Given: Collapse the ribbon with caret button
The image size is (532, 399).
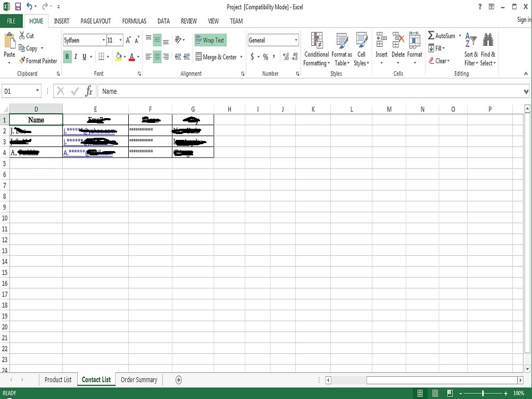Looking at the screenshot, I should (x=526, y=73).
